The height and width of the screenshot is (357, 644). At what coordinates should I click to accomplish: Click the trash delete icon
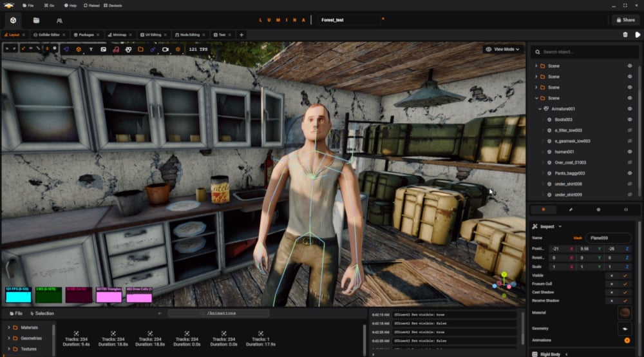pos(625,35)
